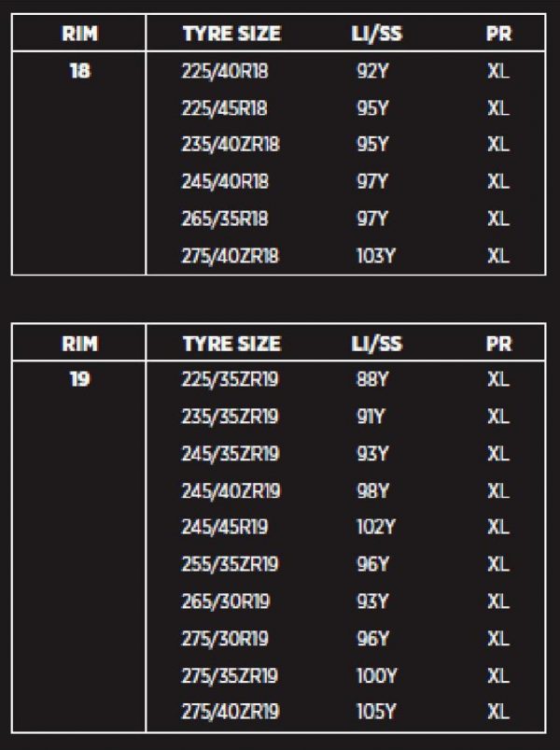
Task: Select the 92Y load index value
Action: point(371,71)
